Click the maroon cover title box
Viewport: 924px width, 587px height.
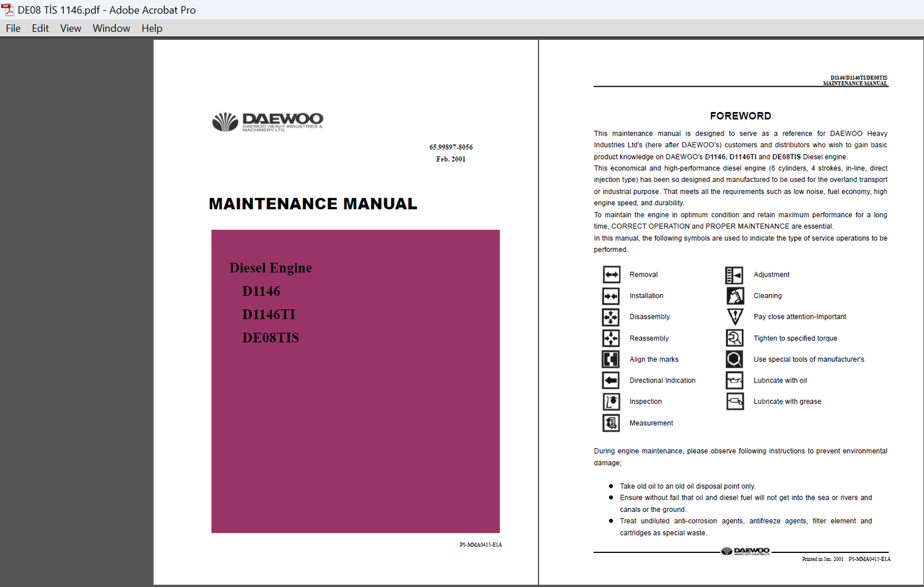click(x=355, y=381)
